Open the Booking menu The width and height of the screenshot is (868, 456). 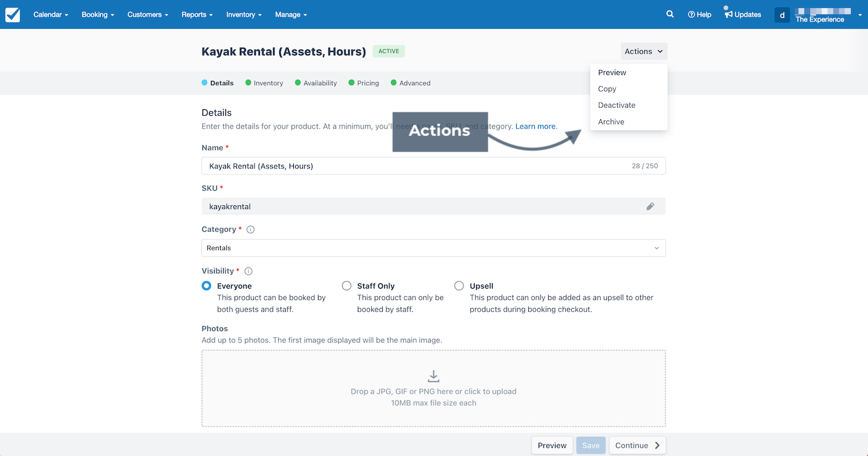(x=98, y=14)
